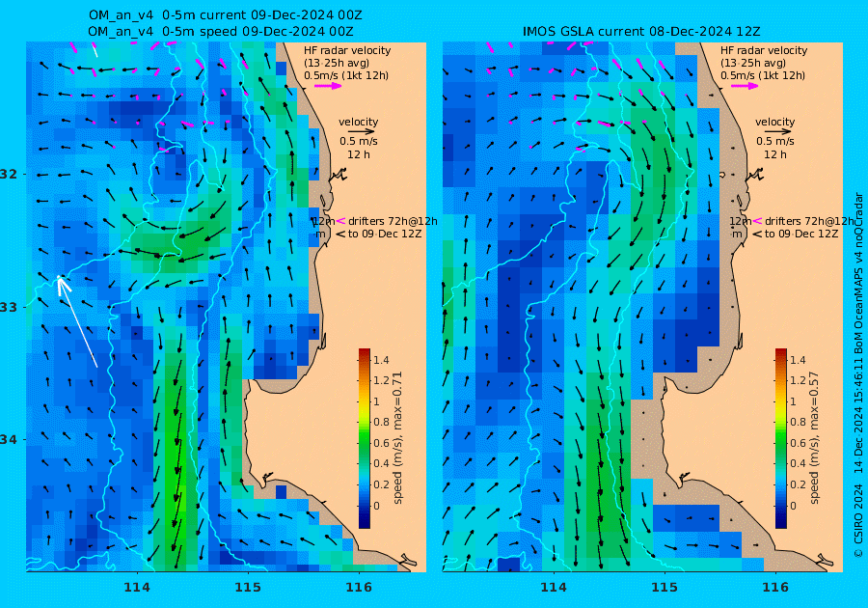Click 'drifters 72h@12h' text in OM_an_v4 panel
The image size is (868, 608).
(x=393, y=221)
